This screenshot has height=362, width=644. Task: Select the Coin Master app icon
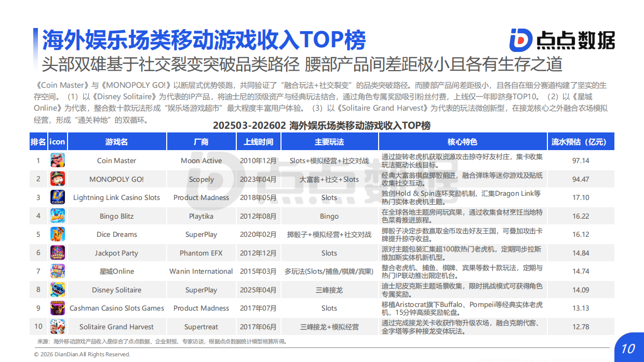tap(57, 160)
